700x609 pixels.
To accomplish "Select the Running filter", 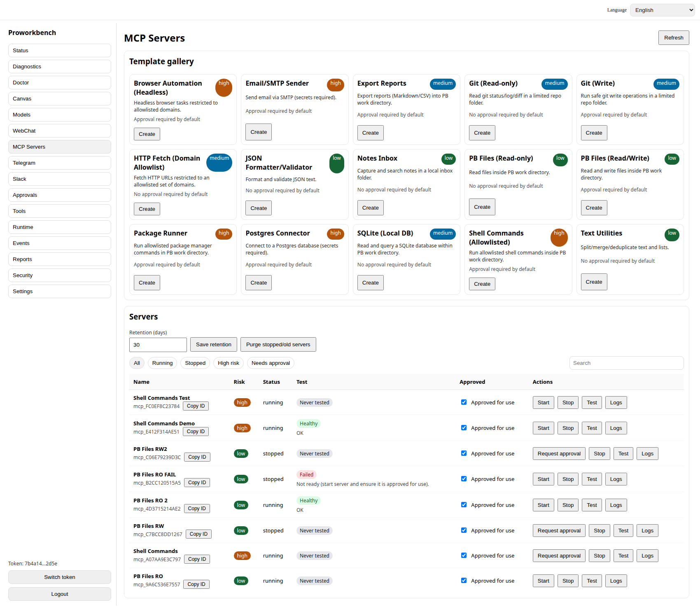I will [162, 363].
